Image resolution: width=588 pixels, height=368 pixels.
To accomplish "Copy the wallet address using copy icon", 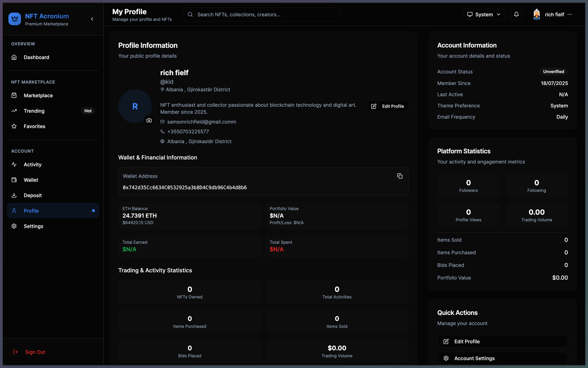I will tap(400, 176).
